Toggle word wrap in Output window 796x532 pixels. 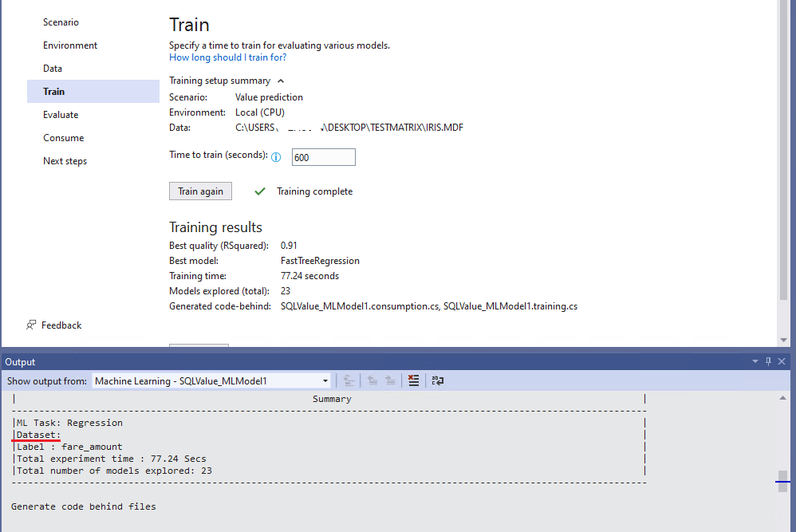(x=437, y=380)
